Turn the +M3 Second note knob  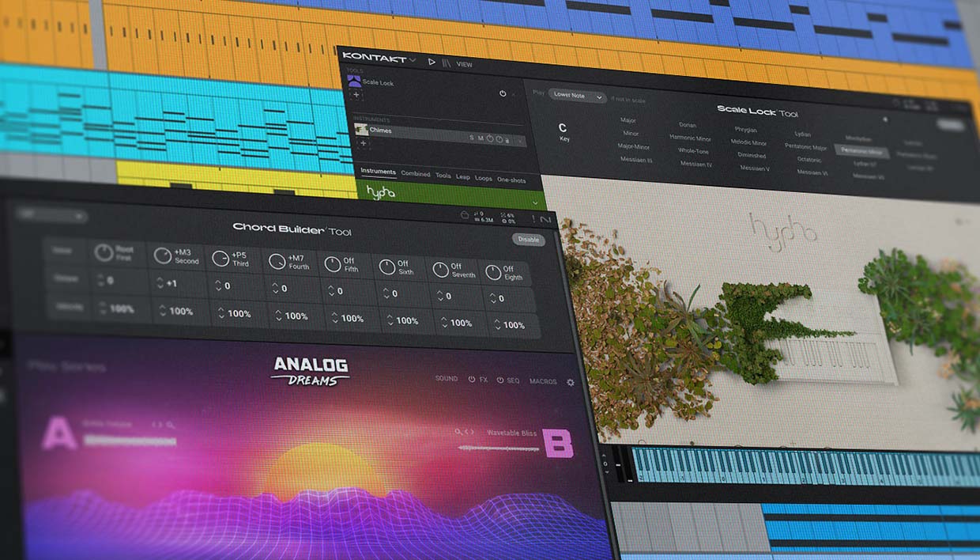pos(163,255)
